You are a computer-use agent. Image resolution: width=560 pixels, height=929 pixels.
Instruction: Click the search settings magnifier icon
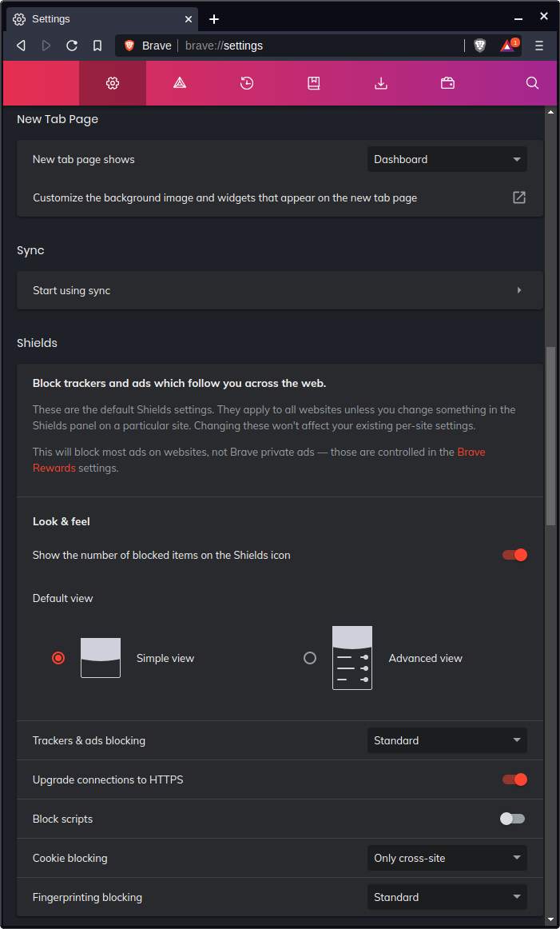click(532, 83)
